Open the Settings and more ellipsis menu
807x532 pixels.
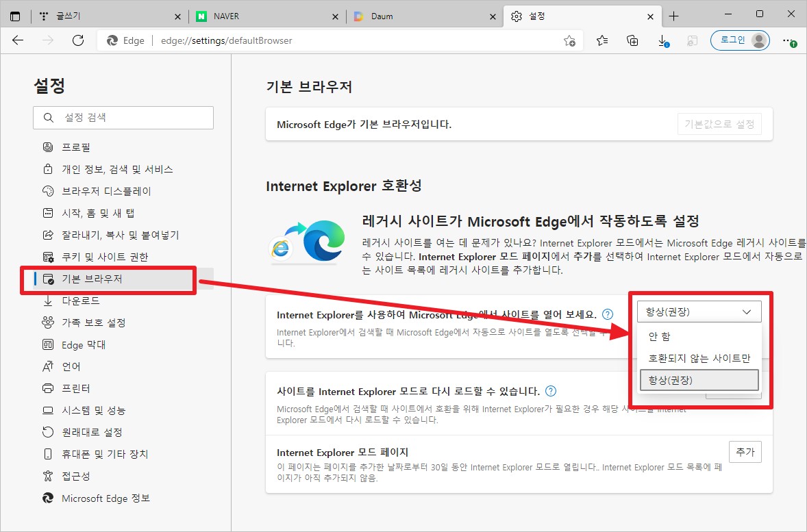[x=789, y=40]
